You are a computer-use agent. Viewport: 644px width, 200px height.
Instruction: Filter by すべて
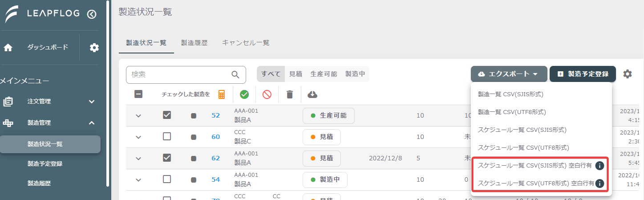tap(271, 74)
